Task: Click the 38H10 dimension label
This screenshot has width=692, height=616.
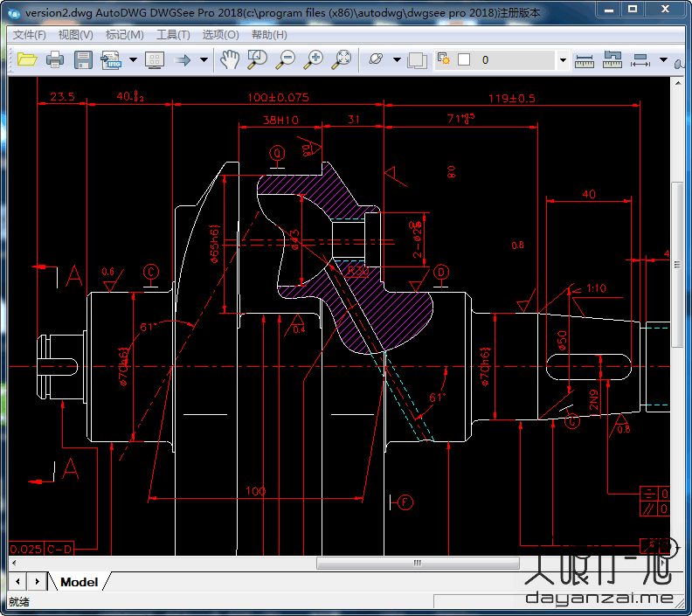Action: coord(280,120)
